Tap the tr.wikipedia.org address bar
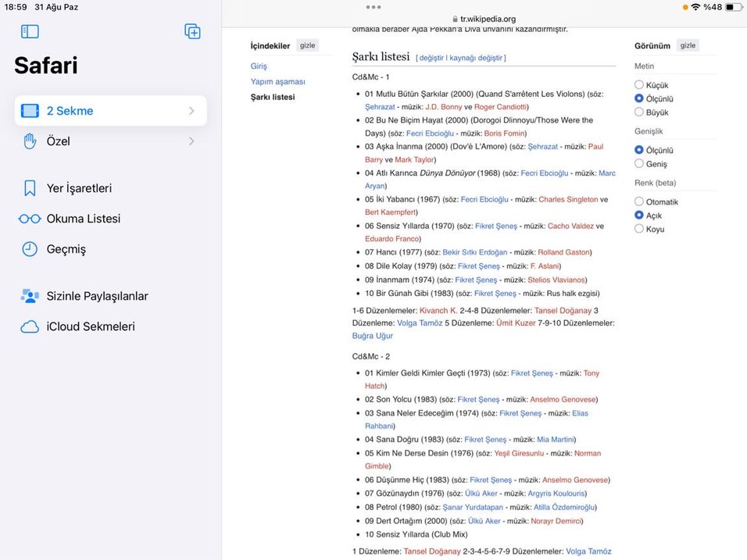This screenshot has width=747, height=560. pos(484,19)
